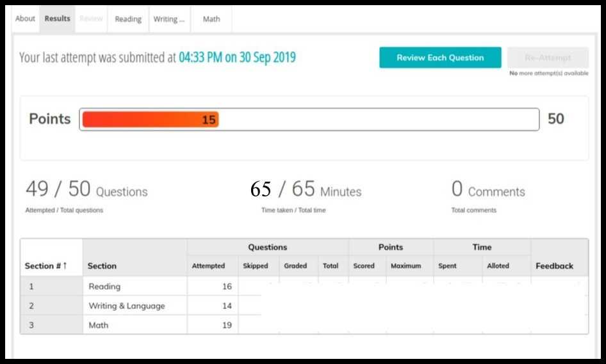Open the Reading tab
This screenshot has height=364, width=606.
(128, 19)
